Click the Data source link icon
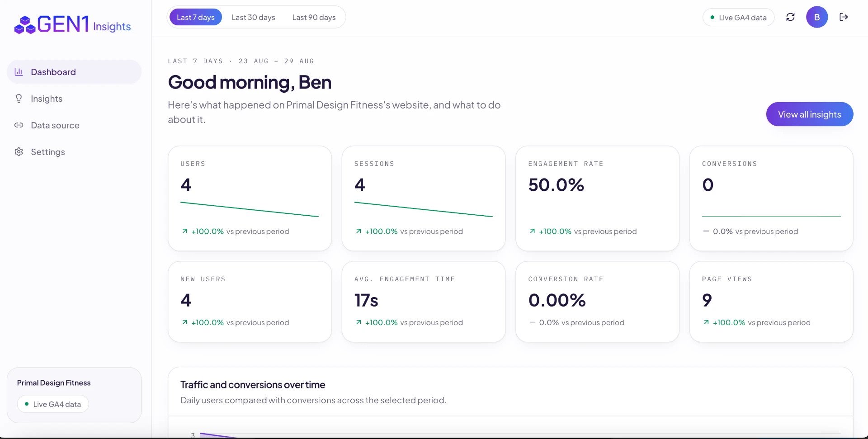 [19, 125]
